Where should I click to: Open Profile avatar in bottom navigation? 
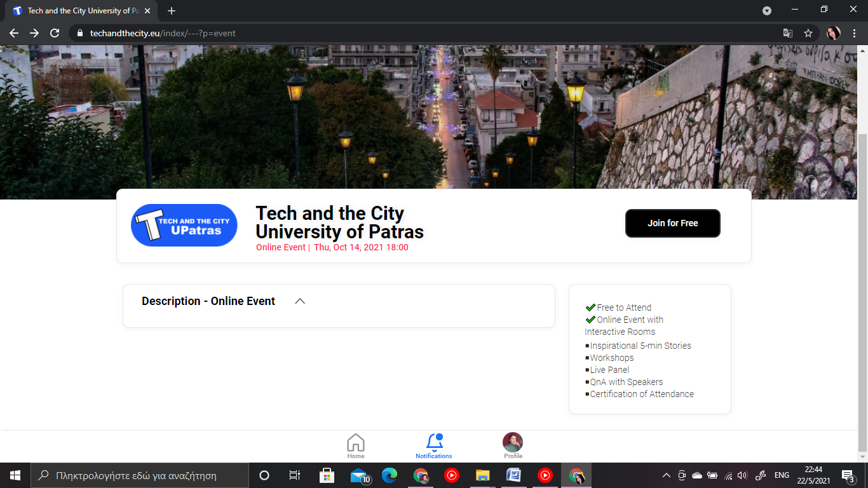pos(513,444)
